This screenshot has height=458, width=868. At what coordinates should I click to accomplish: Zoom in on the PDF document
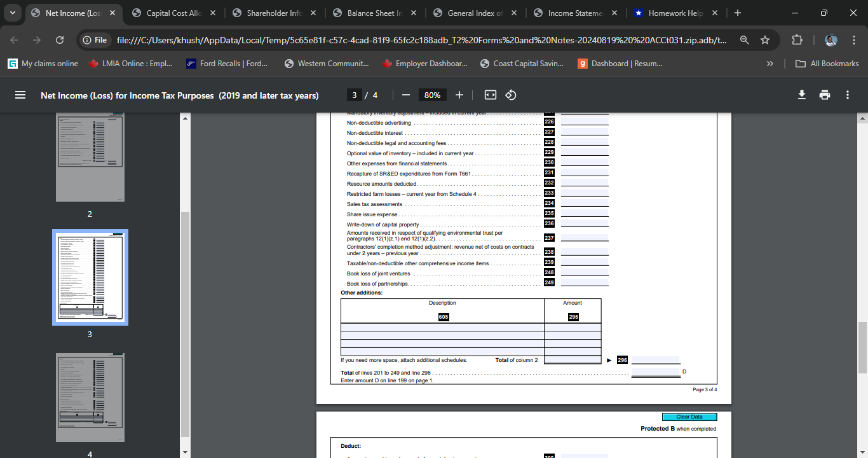pos(459,95)
